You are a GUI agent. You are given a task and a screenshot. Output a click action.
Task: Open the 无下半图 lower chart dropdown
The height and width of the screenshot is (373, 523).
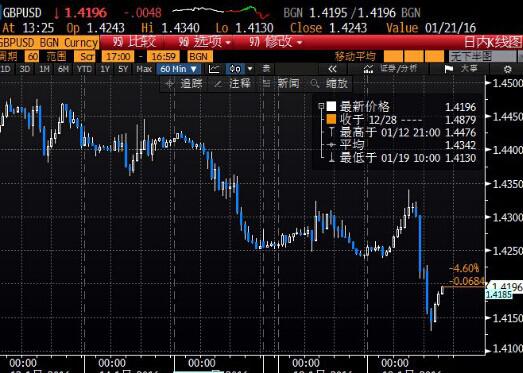pyautogui.click(x=482, y=56)
